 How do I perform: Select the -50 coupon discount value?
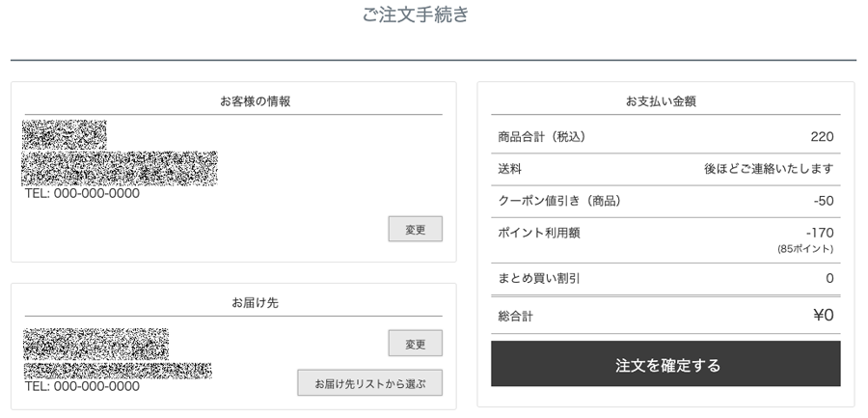(824, 201)
